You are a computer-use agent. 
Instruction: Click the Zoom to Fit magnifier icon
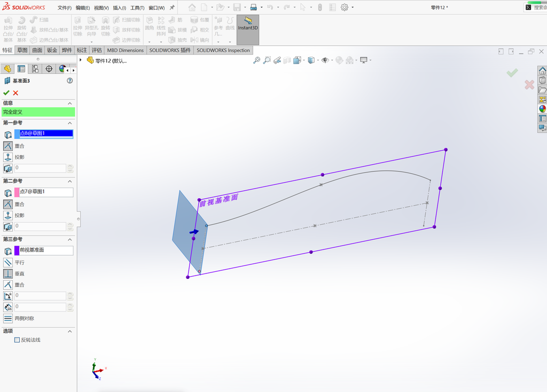256,60
